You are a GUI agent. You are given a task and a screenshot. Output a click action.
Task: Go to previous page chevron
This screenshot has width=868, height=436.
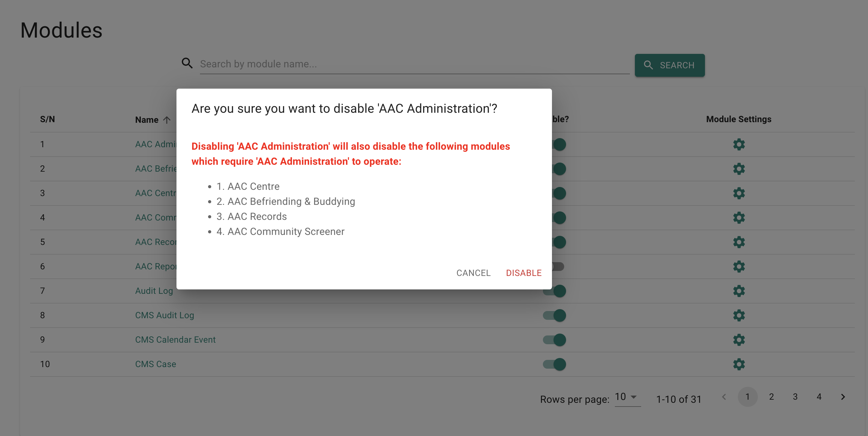(724, 397)
